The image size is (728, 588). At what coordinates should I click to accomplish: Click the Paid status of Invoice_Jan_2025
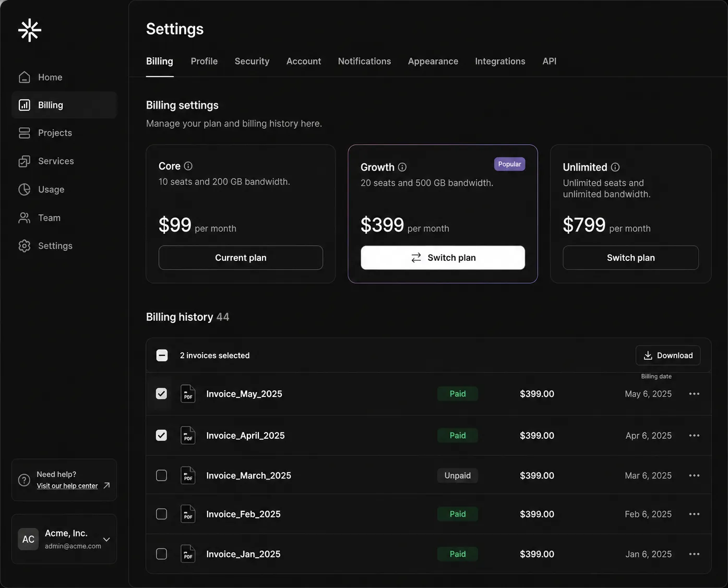[x=458, y=554]
